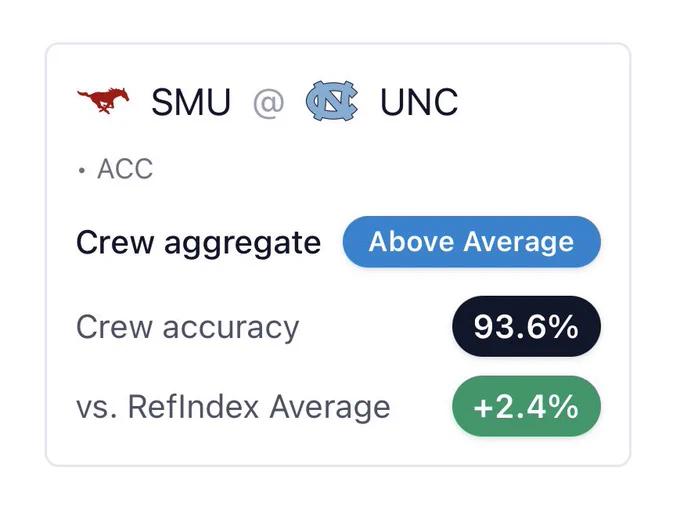
Task: Open the UNC team name
Action: pyautogui.click(x=419, y=102)
